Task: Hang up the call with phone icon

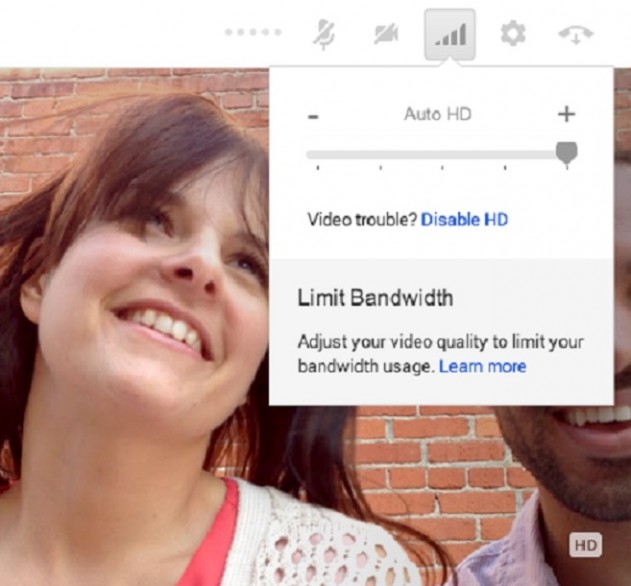Action: tap(576, 34)
